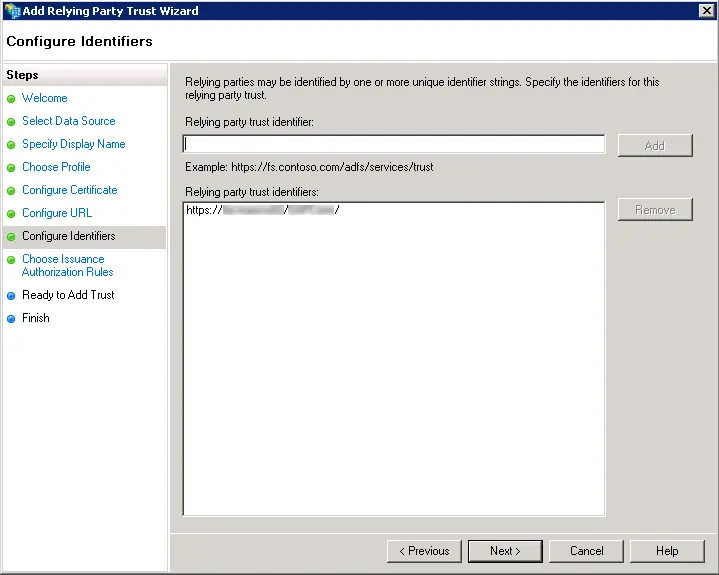
Task: Open the Configure URL step
Action: point(57,213)
